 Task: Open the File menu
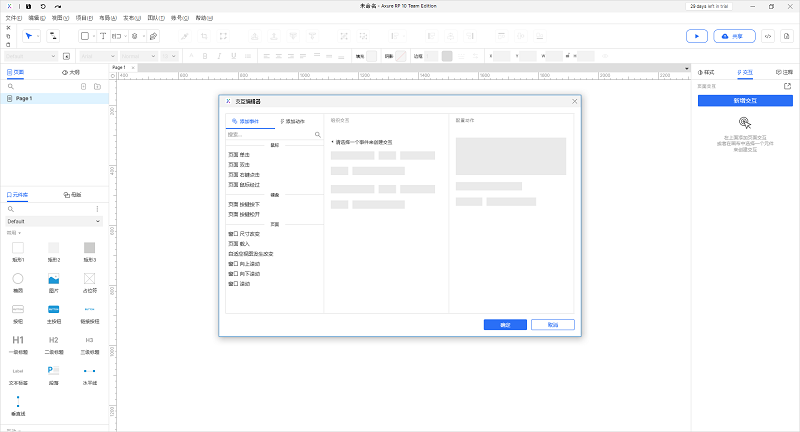(13, 18)
